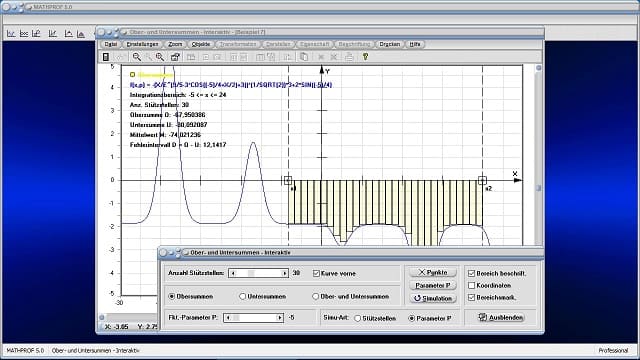Click the a1 integration boundary handle on x-axis
Viewport: 640px width, 360px height.
[x=288, y=180]
